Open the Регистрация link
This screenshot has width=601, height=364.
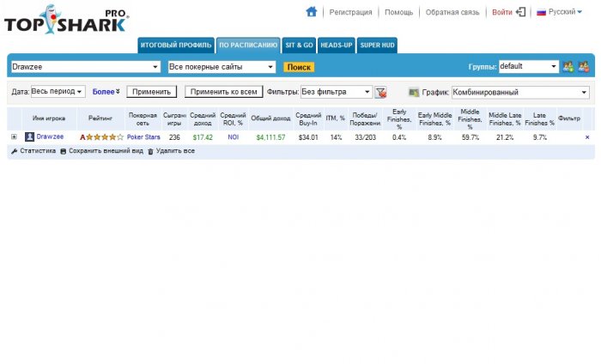350,12
